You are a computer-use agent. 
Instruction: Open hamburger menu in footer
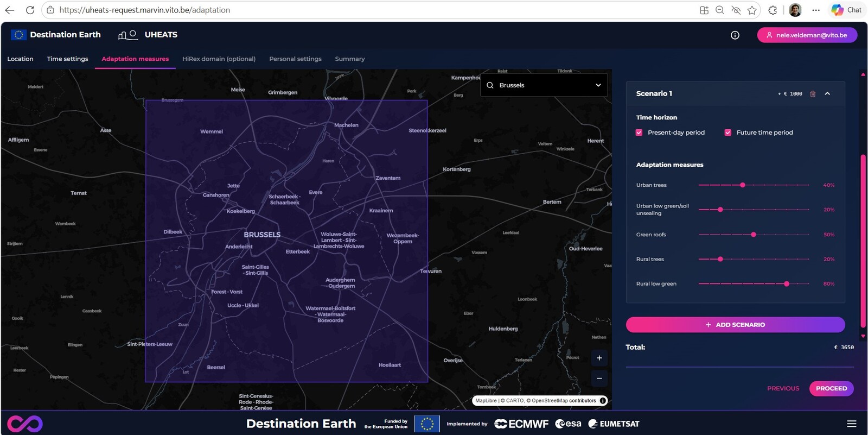click(x=852, y=424)
